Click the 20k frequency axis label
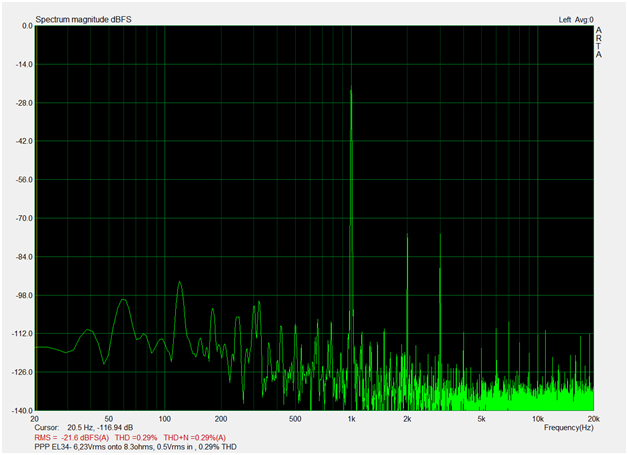 [593, 419]
